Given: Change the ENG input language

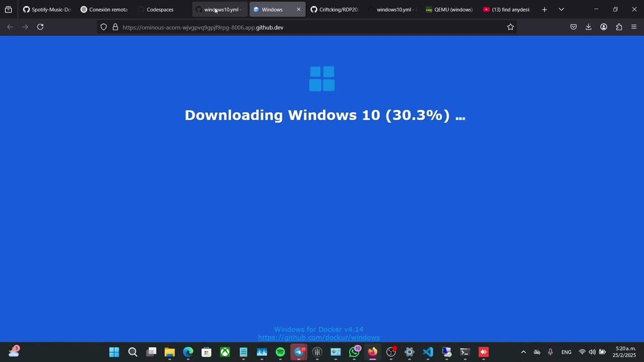Looking at the screenshot, I should (x=567, y=352).
